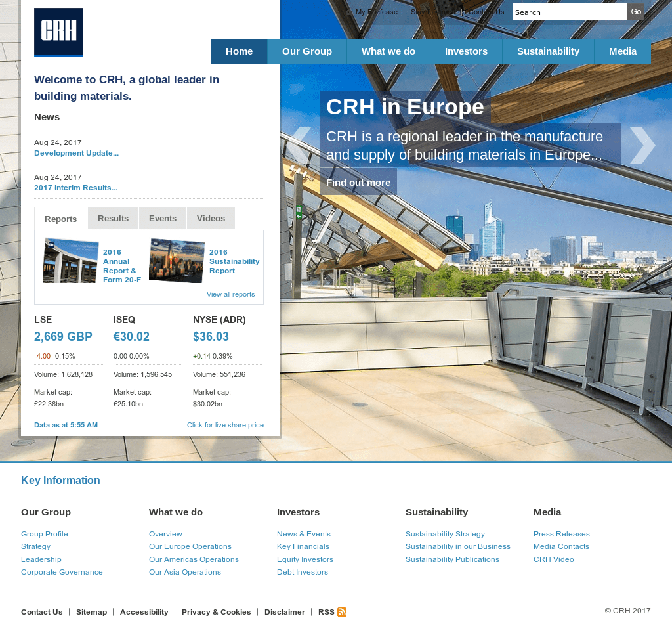Click the LSE price 2,669 GBP
Screen dimensions: 672x633
pos(63,337)
